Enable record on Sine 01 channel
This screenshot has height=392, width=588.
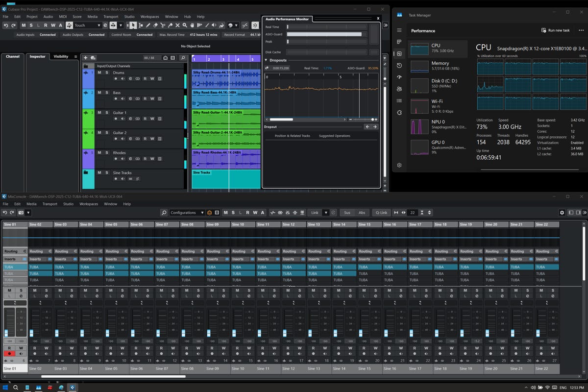click(9, 353)
